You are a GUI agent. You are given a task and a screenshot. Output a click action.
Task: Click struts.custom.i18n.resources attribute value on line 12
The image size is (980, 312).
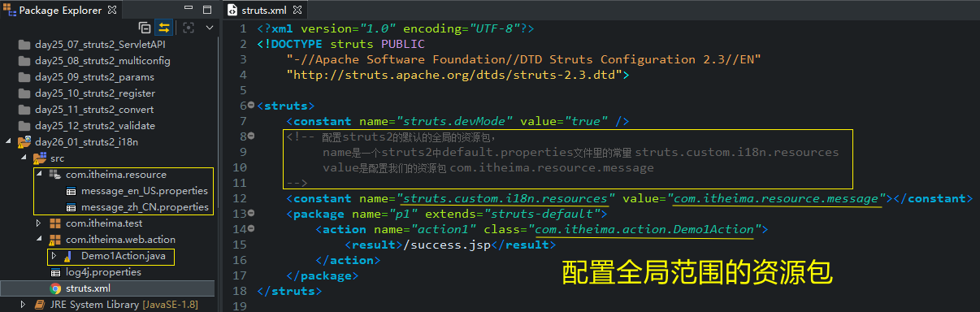[x=506, y=198]
